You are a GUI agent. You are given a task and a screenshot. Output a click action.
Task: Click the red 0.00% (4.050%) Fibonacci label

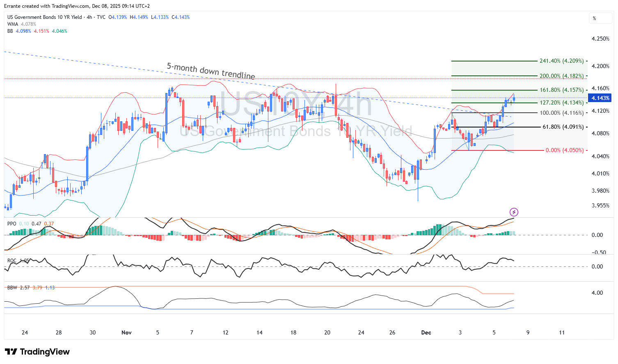(564, 150)
